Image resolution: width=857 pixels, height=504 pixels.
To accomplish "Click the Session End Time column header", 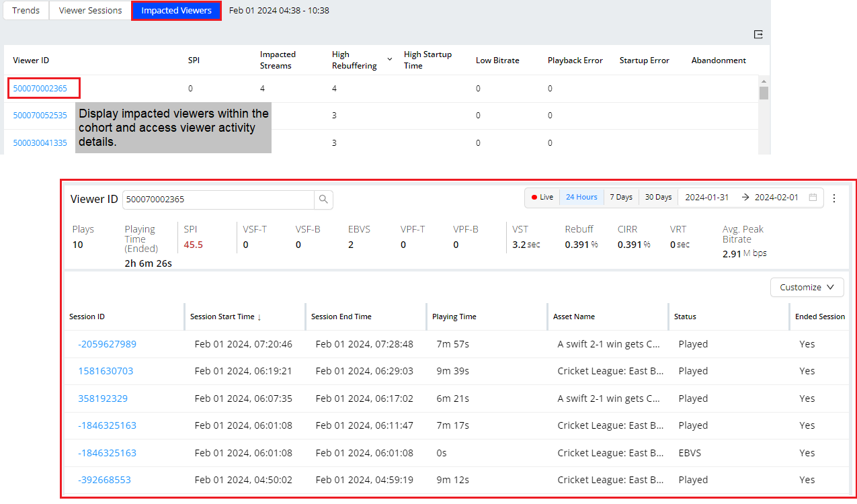I will (x=341, y=317).
